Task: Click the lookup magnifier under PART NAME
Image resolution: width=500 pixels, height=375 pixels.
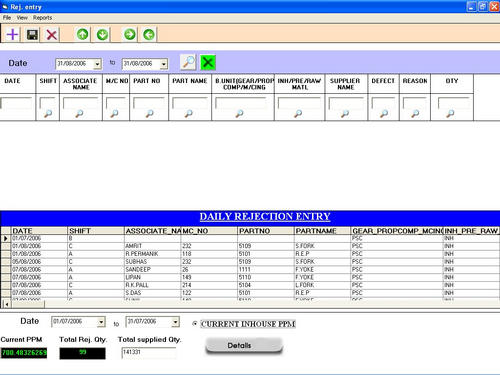Action: (189, 114)
